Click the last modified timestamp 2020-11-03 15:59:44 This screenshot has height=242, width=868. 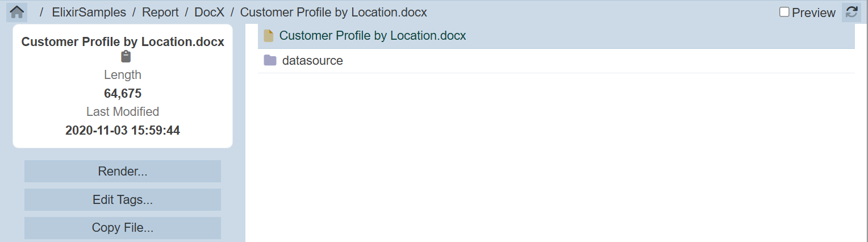[x=123, y=131]
